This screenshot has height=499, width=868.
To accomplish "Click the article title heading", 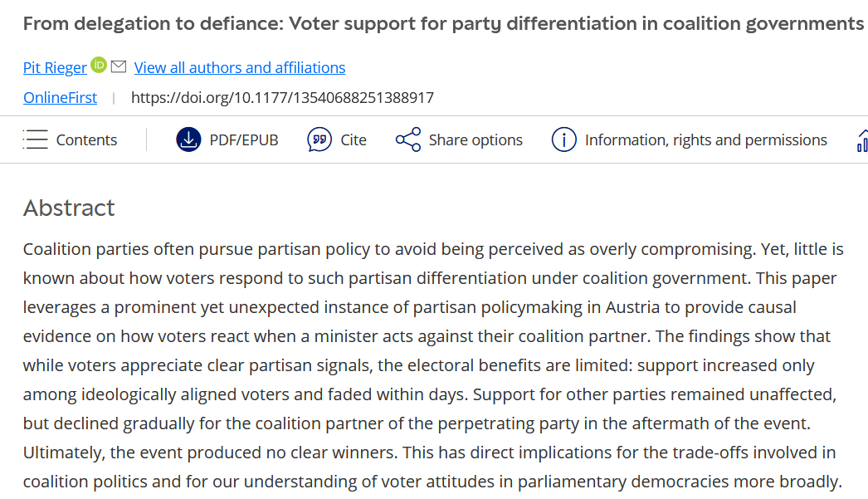I will click(443, 23).
